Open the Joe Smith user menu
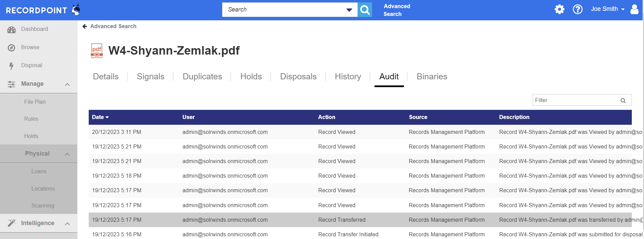The height and width of the screenshot is (239, 644). point(607,9)
